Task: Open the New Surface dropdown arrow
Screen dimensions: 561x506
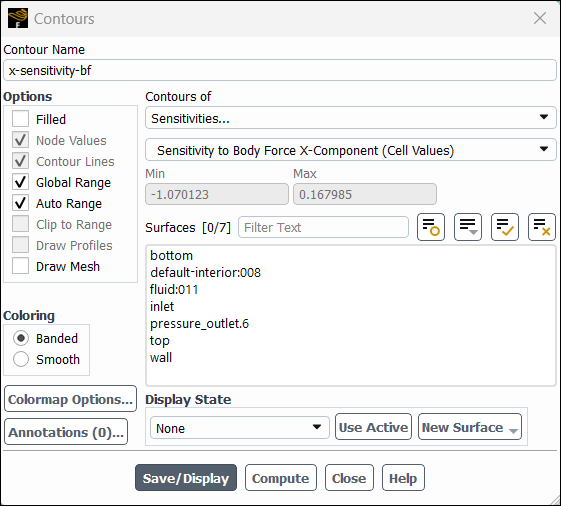Action: coord(513,431)
